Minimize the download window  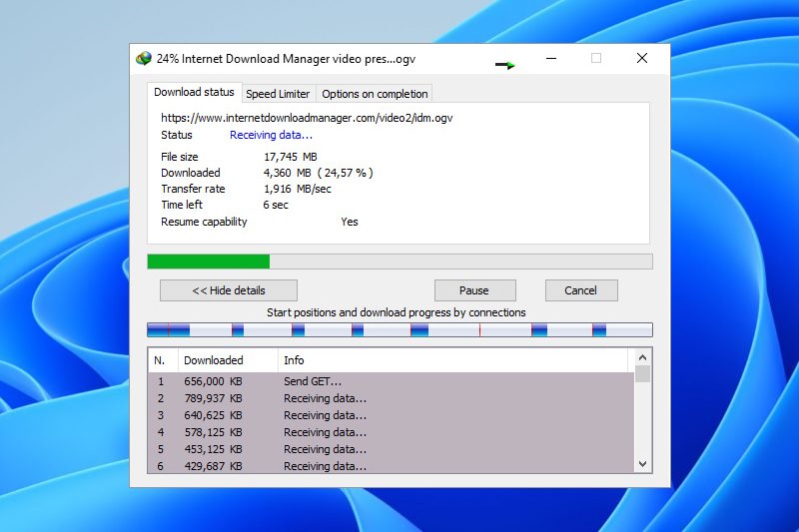click(551, 59)
